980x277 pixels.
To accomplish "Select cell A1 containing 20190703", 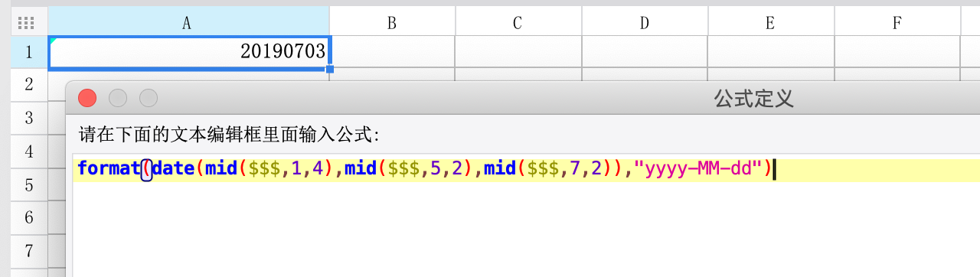I will tap(189, 52).
